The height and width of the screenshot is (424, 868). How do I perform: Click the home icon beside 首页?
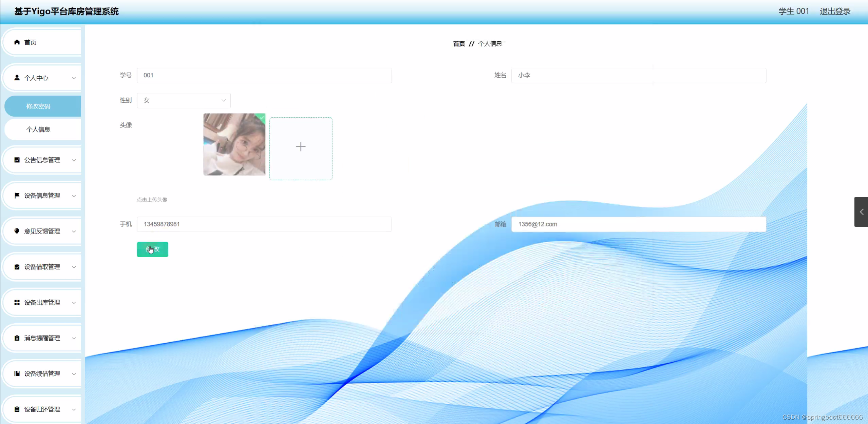[17, 42]
